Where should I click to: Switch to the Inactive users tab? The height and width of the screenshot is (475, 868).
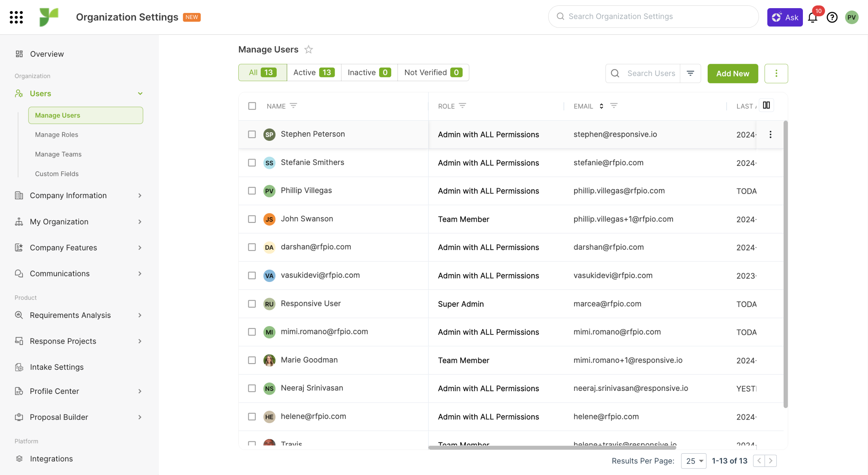tap(369, 73)
